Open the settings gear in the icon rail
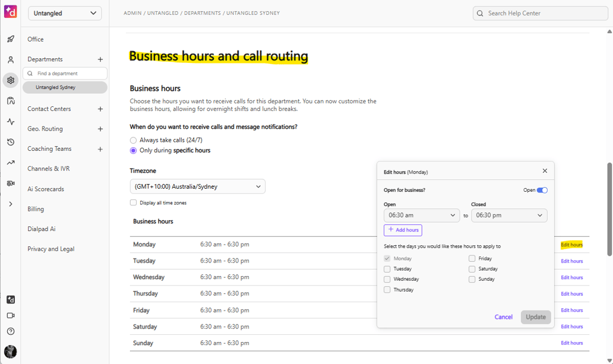Image resolution: width=613 pixels, height=364 pixels. (10, 80)
